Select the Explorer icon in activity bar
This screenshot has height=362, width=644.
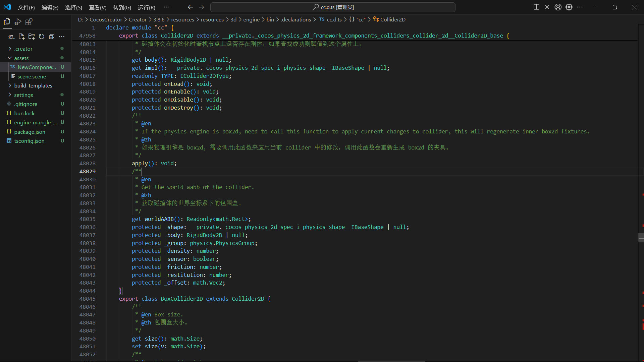[7, 22]
